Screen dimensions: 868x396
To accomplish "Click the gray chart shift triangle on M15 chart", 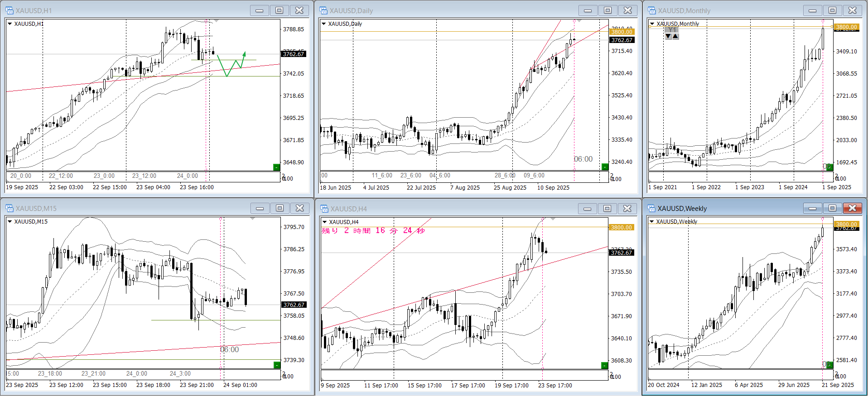I will pos(253,219).
